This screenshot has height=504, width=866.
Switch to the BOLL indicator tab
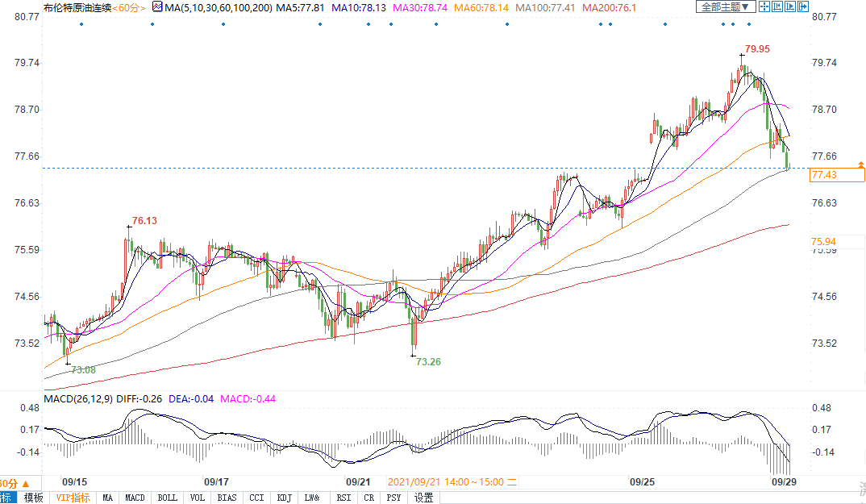(x=167, y=498)
